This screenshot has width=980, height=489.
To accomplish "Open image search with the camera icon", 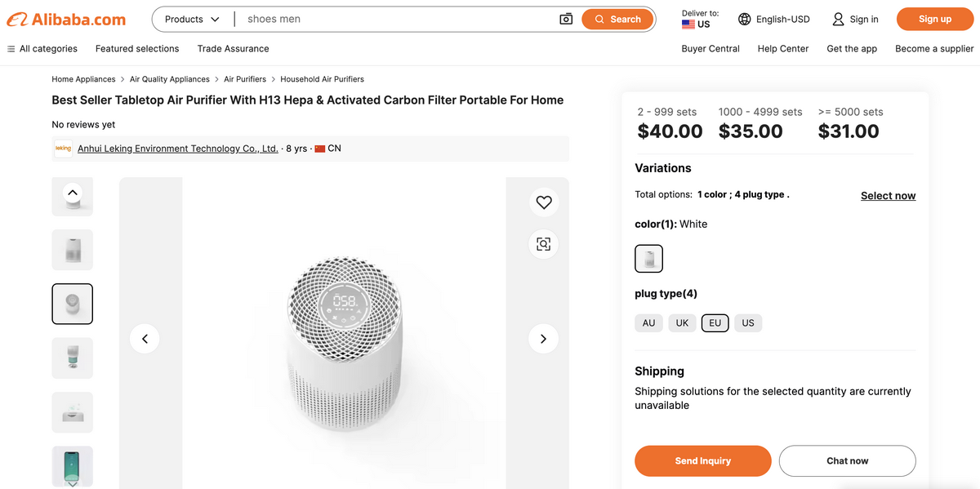I will (x=566, y=18).
